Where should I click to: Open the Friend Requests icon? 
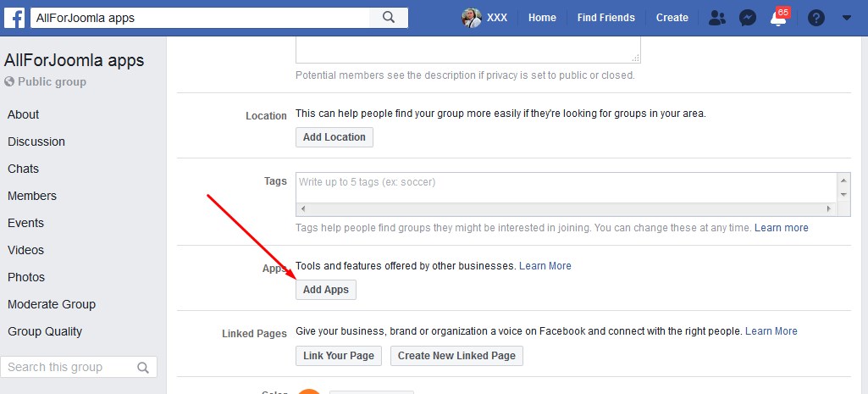[x=717, y=17]
